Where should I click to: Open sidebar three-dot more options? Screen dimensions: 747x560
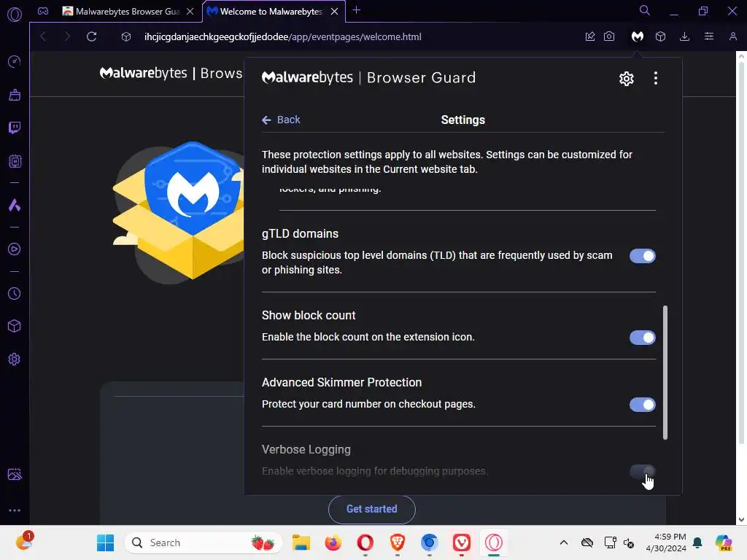tap(15, 510)
